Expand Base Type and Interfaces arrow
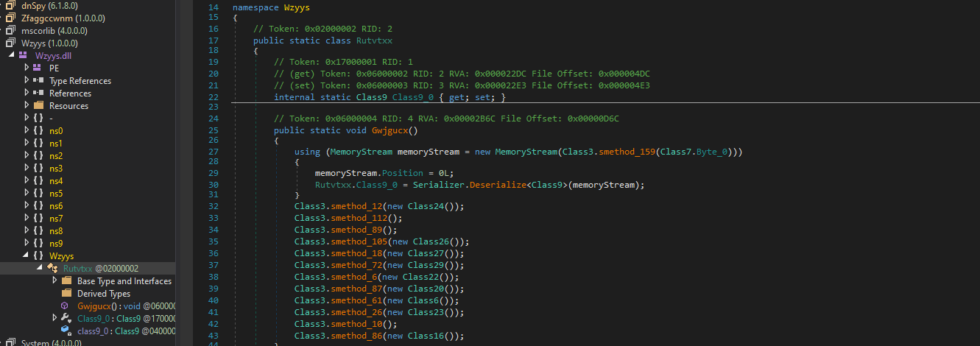This screenshot has height=346, width=980. (x=54, y=280)
